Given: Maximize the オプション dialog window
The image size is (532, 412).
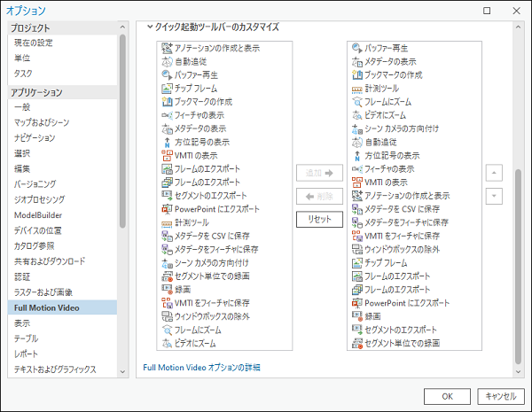Looking at the screenshot, I should click(x=487, y=11).
